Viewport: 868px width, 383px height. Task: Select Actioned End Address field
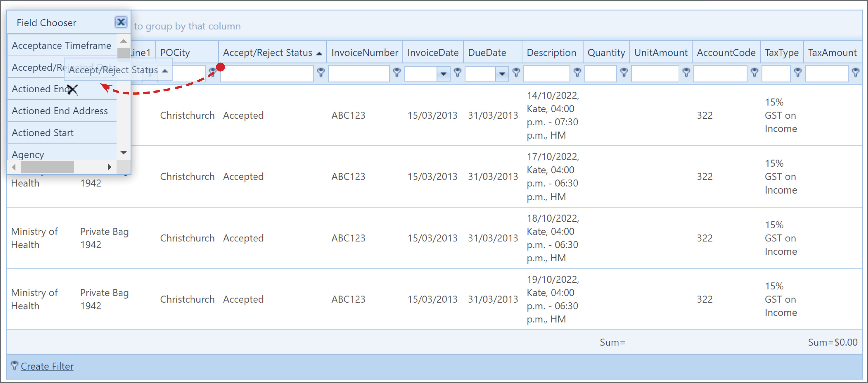pos(62,111)
